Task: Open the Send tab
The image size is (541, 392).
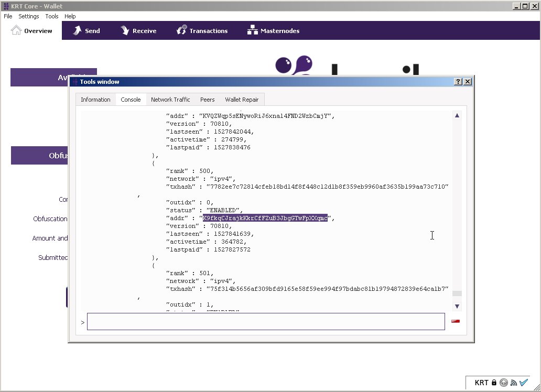Action: [86, 31]
